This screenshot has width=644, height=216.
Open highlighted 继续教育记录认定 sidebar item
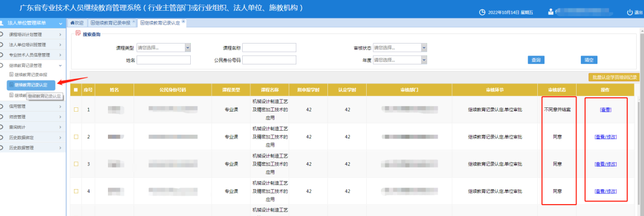click(31, 85)
